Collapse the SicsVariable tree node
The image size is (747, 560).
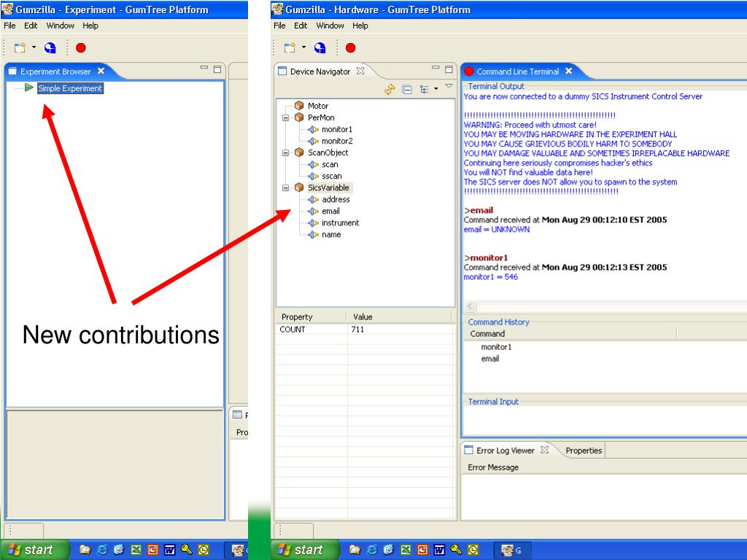(x=285, y=188)
